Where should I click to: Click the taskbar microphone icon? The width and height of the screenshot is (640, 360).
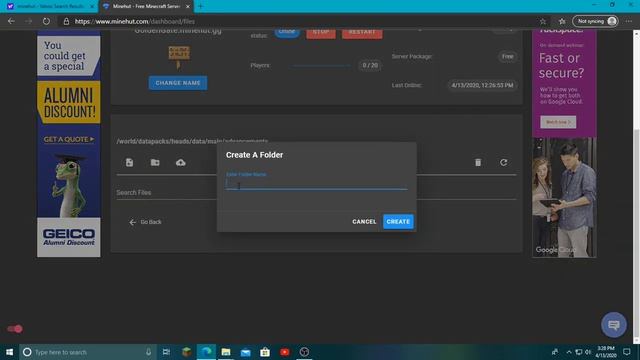(x=149, y=352)
